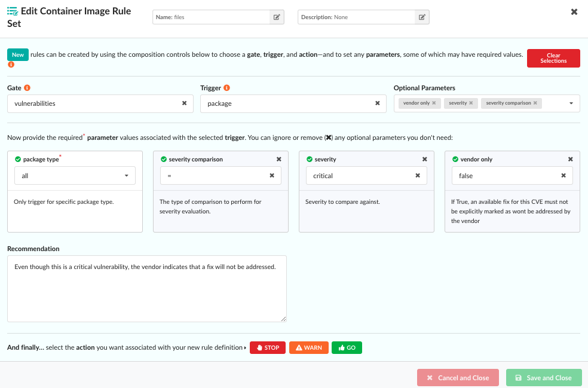Remove severity tag from Optional Parameters
588x388 pixels.
click(x=471, y=103)
